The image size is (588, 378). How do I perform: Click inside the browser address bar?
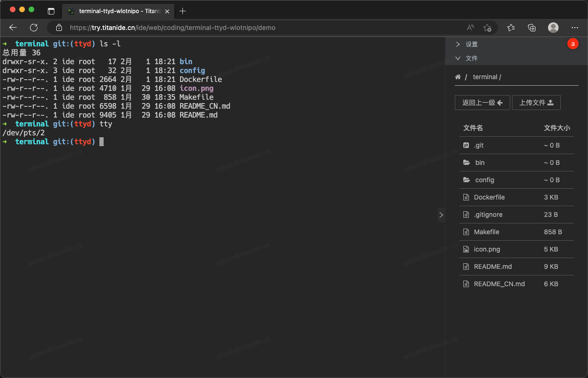pyautogui.click(x=188, y=28)
